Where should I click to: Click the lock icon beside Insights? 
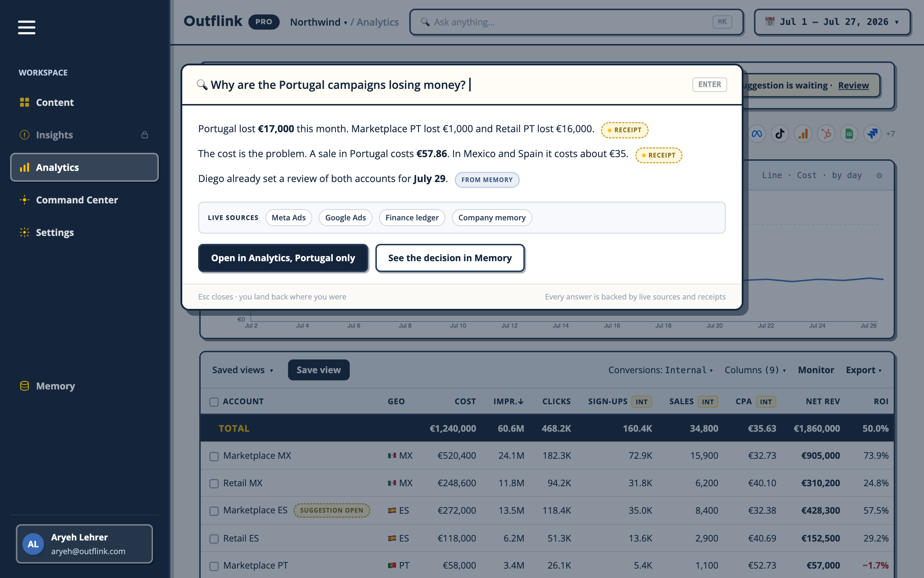145,134
